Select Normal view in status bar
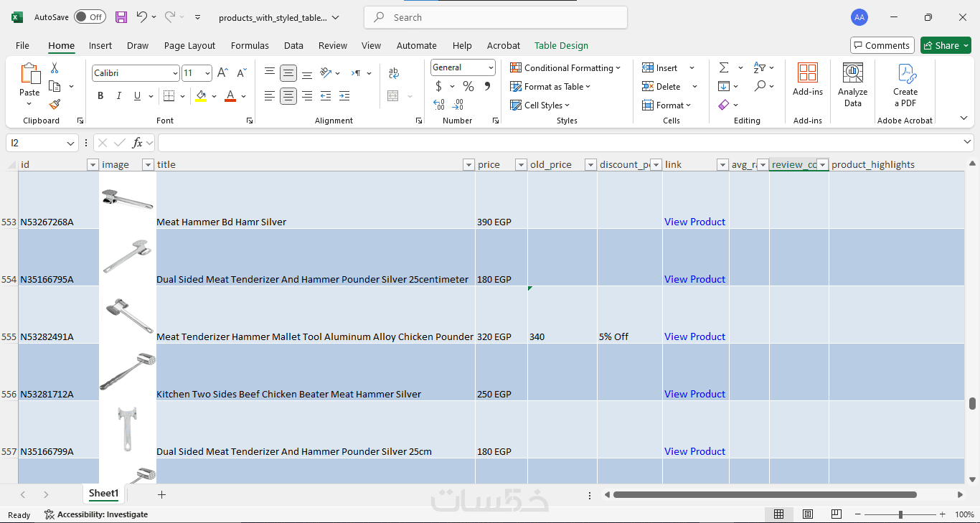Viewport: 980px width, 523px height. [x=778, y=514]
